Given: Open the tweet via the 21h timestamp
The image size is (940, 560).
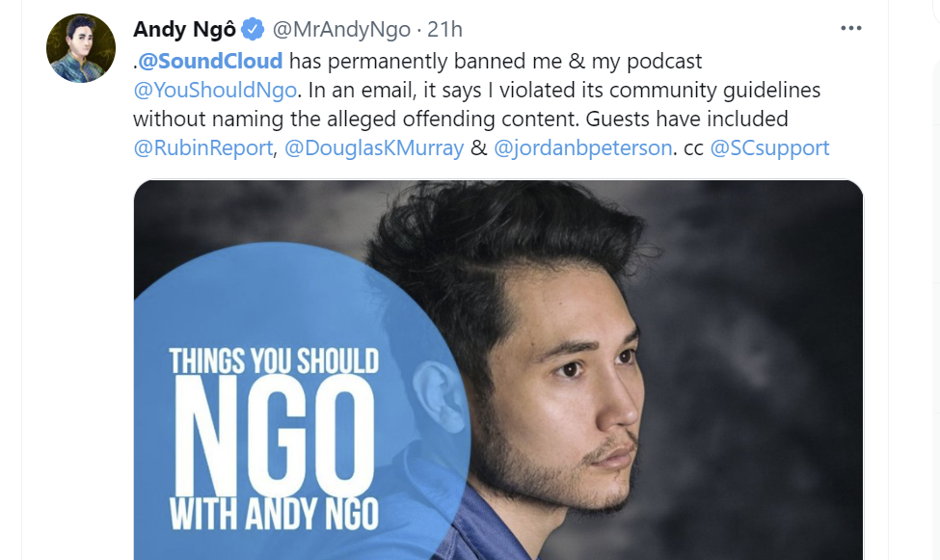Looking at the screenshot, I should 444,29.
